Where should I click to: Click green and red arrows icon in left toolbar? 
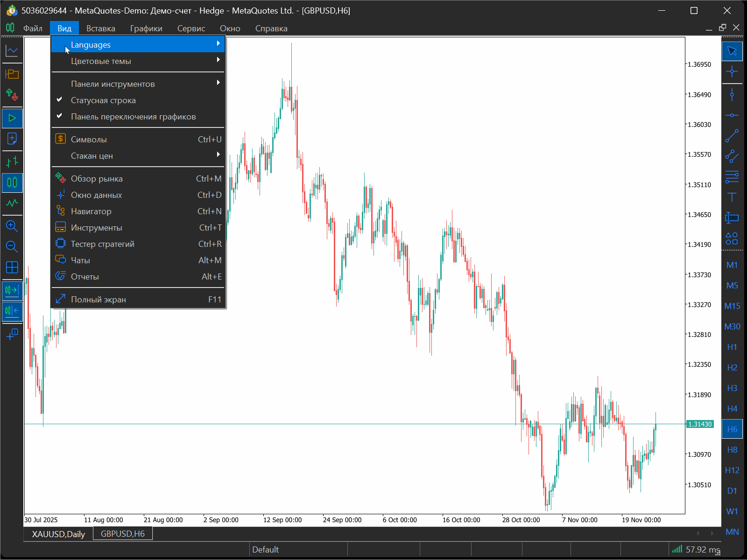pyautogui.click(x=12, y=95)
